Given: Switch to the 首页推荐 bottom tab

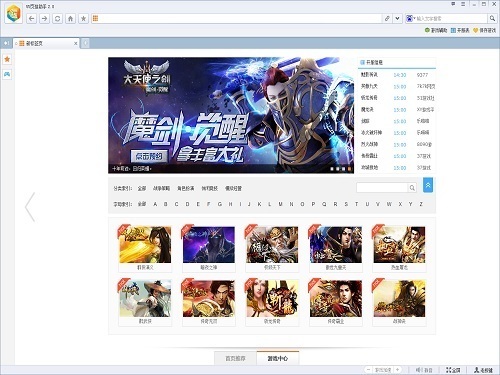Looking at the screenshot, I should (235, 358).
